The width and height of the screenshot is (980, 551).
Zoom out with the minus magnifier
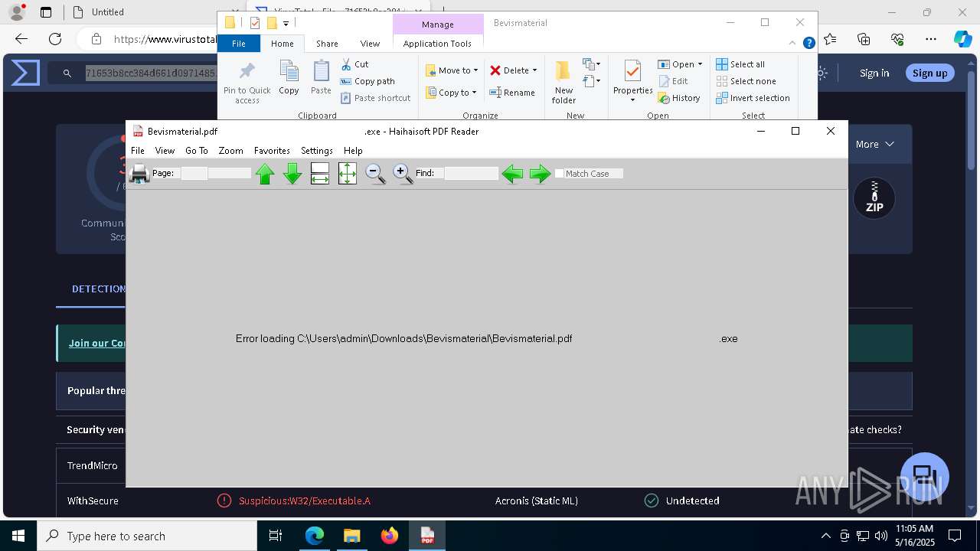click(375, 174)
